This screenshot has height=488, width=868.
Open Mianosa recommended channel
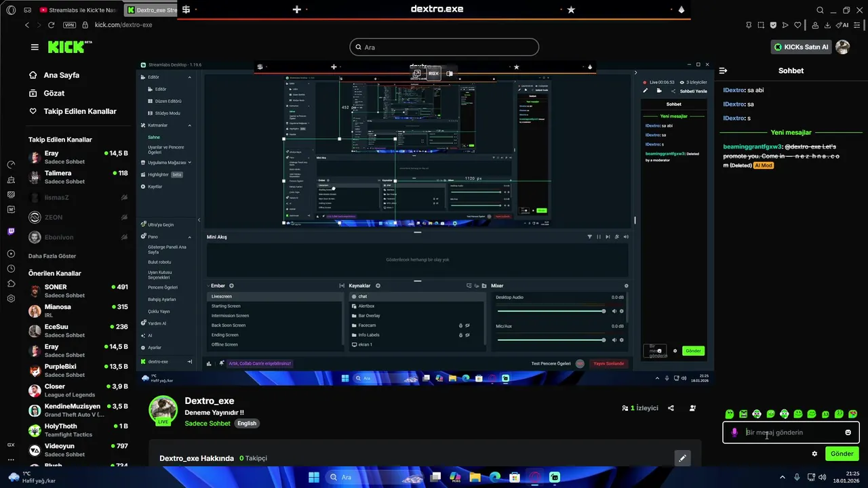[78, 310]
